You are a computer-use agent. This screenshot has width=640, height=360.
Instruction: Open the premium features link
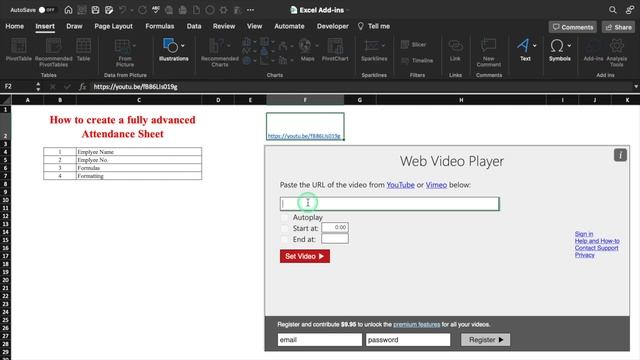[417, 324]
